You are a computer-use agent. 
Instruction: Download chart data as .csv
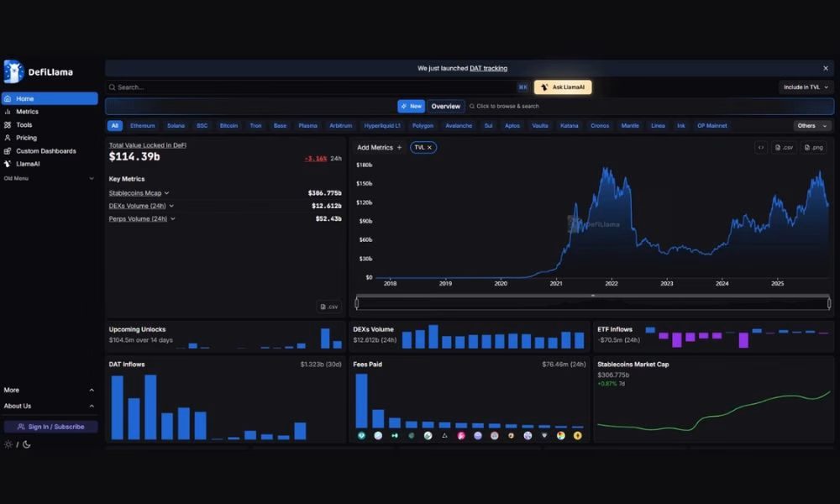[x=785, y=147]
